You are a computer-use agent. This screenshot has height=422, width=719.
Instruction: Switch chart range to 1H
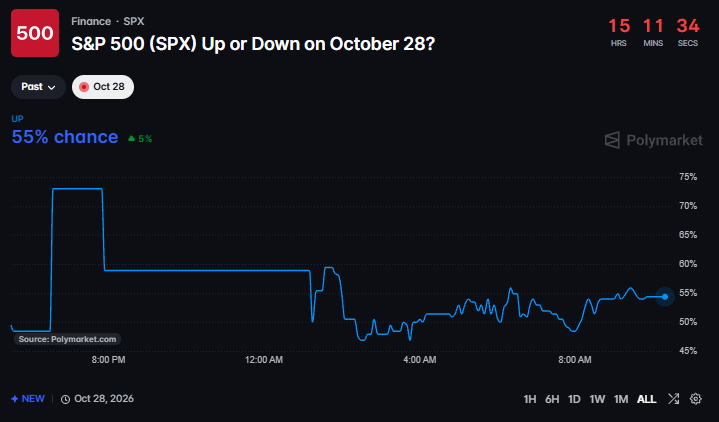[x=530, y=399]
